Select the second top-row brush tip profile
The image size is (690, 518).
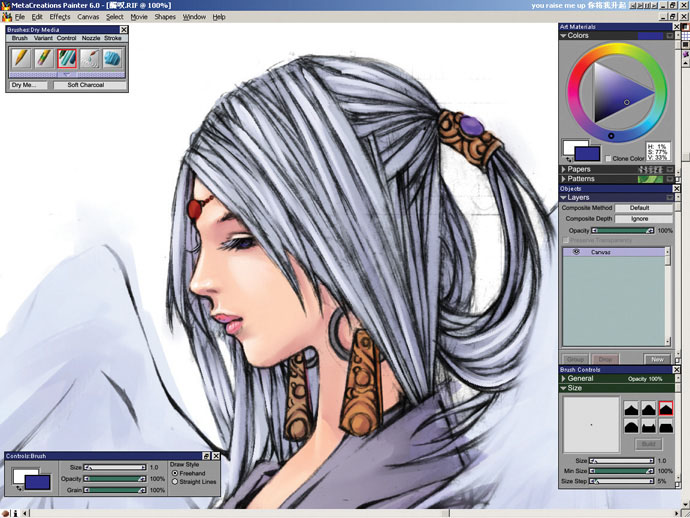649,409
